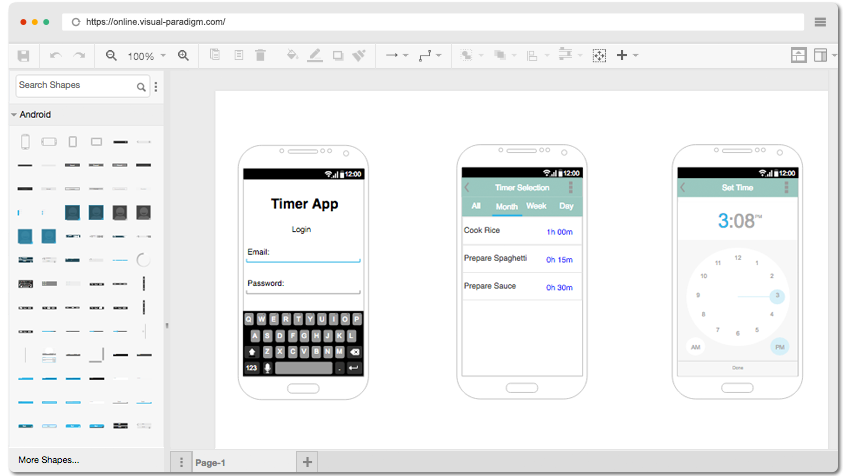Add a new page with plus button
848x476 pixels.
coord(307,462)
